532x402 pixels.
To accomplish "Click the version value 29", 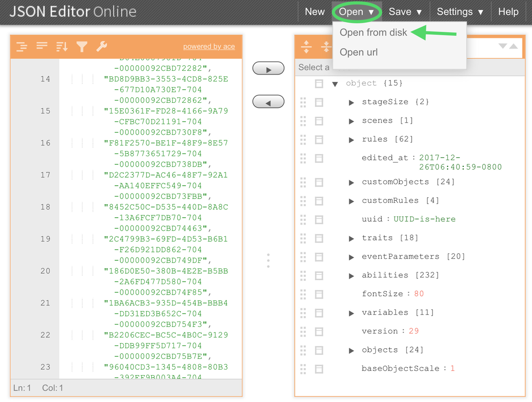I will [x=414, y=331].
